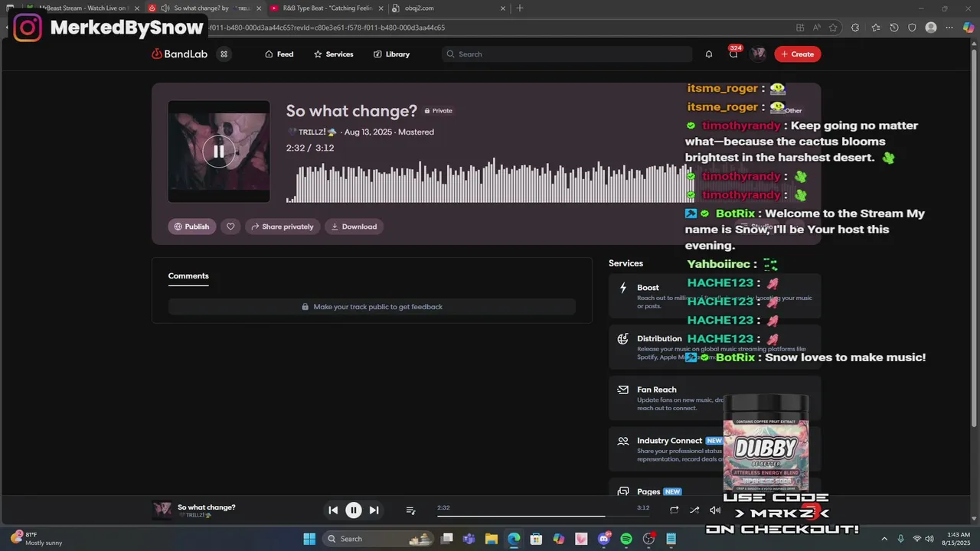Toggle shuffle in player bar
The image size is (980, 551).
pyautogui.click(x=694, y=510)
